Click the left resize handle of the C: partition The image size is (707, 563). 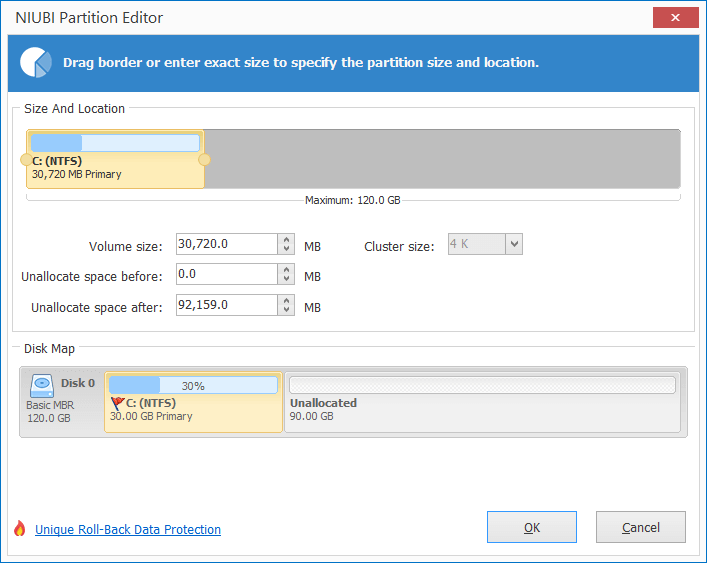pyautogui.click(x=26, y=160)
